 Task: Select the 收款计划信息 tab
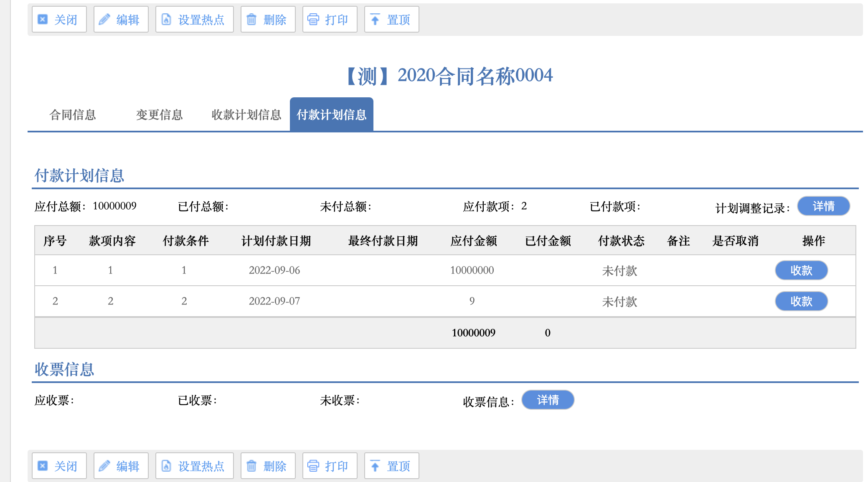click(246, 115)
